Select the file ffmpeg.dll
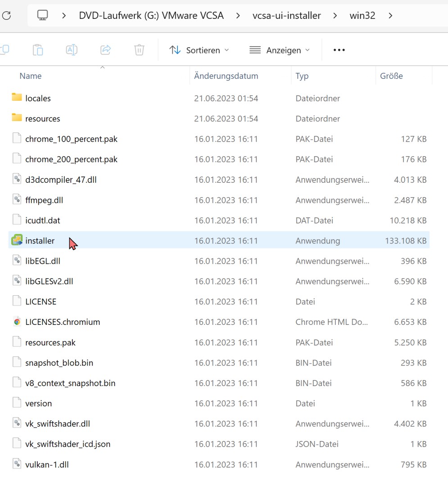This screenshot has width=448, height=486. pyautogui.click(x=44, y=200)
